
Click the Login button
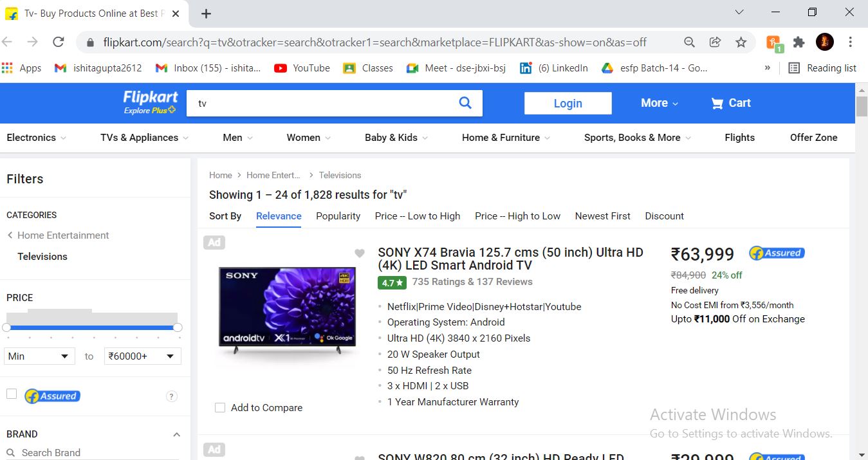click(568, 104)
